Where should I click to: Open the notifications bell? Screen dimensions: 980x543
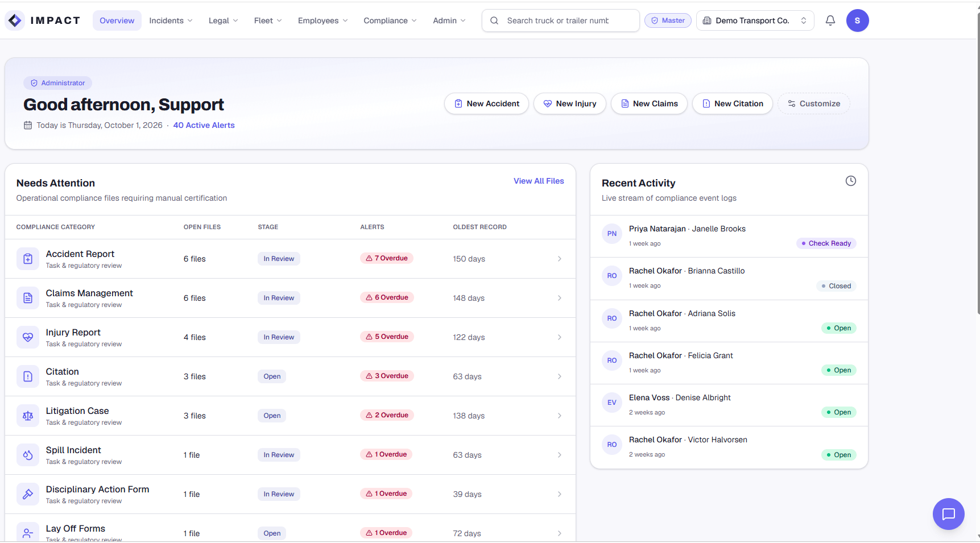pyautogui.click(x=830, y=20)
